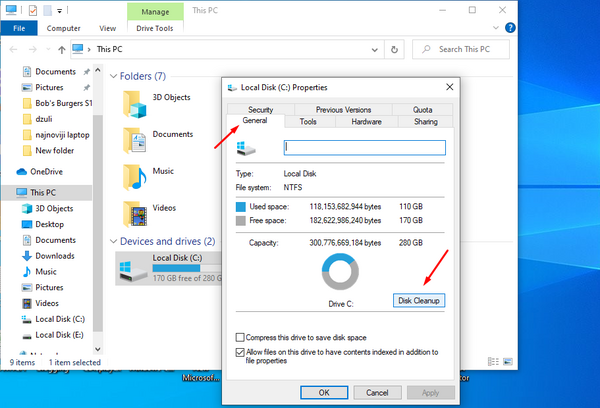Select the Drive Tools ribbon tab
Image resolution: width=600 pixels, height=408 pixels.
point(155,28)
